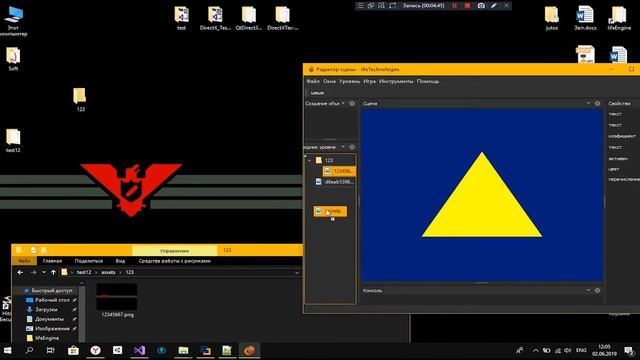This screenshot has width=640, height=360.
Task: Click the цвет property label
Action: pyautogui.click(x=614, y=169)
